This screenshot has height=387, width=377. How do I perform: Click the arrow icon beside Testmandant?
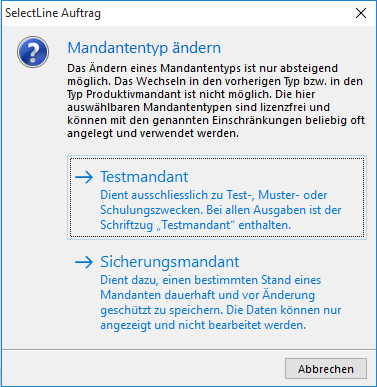tap(84, 177)
